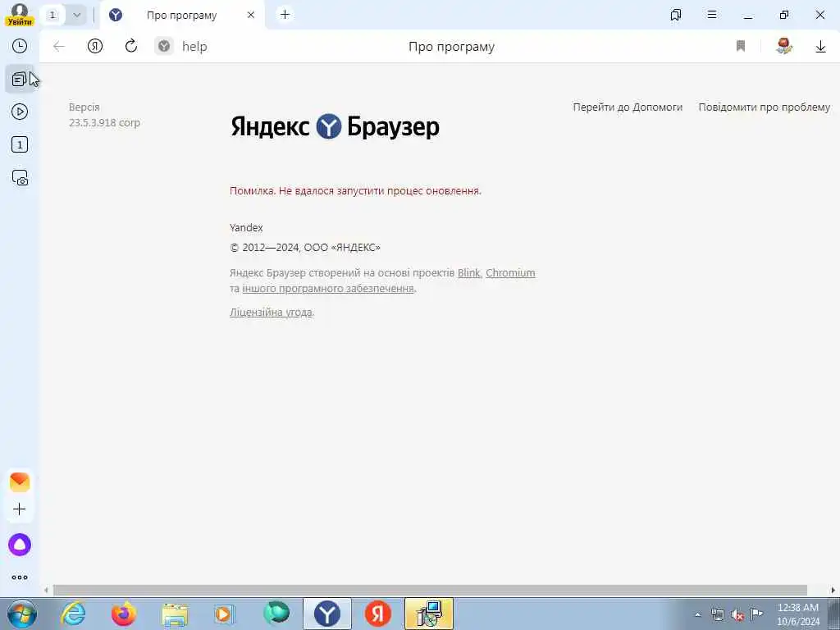Image resolution: width=840 pixels, height=630 pixels.
Task: Click the tab group counter '1'
Action: click(52, 15)
